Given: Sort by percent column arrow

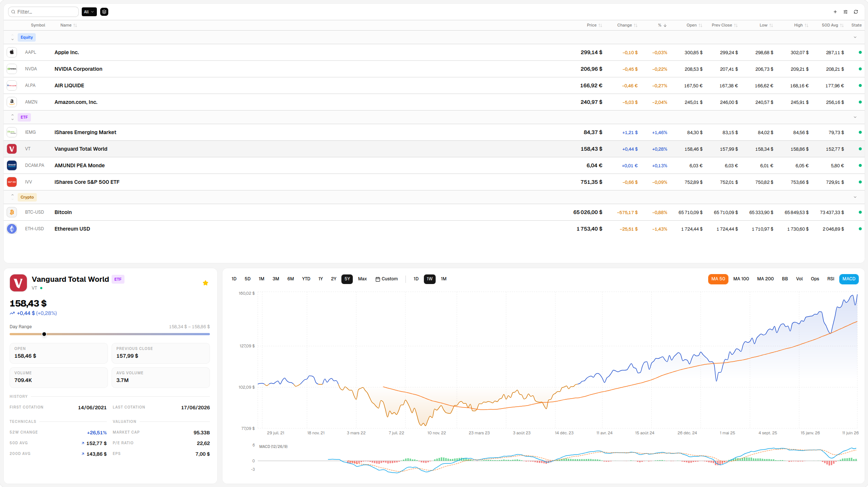Looking at the screenshot, I should point(665,25).
